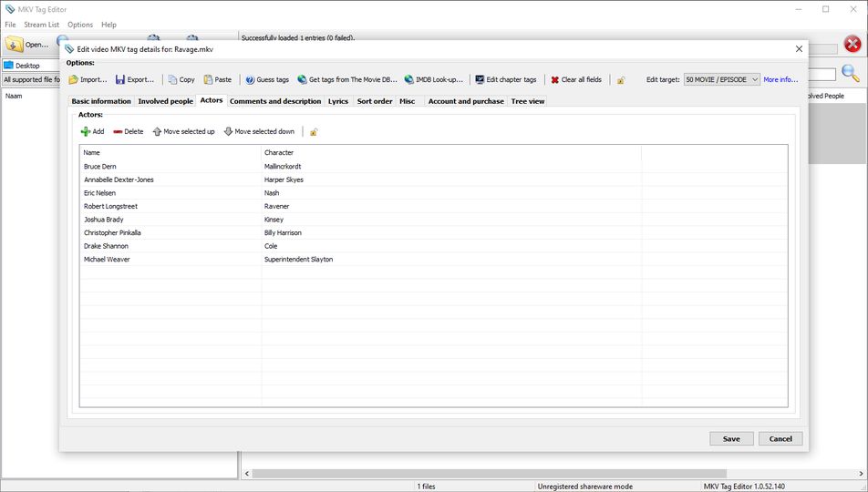This screenshot has width=868, height=492.
Task: Open the Options menu
Action: click(80, 25)
